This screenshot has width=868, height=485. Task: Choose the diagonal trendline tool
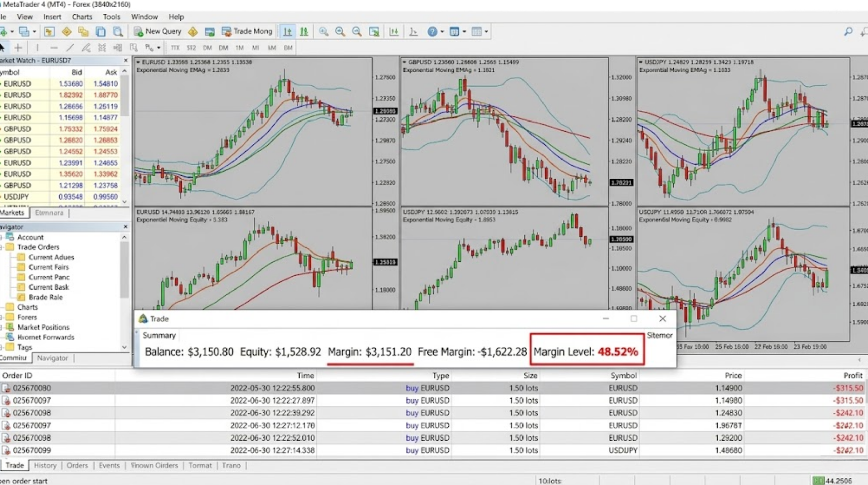tap(70, 48)
